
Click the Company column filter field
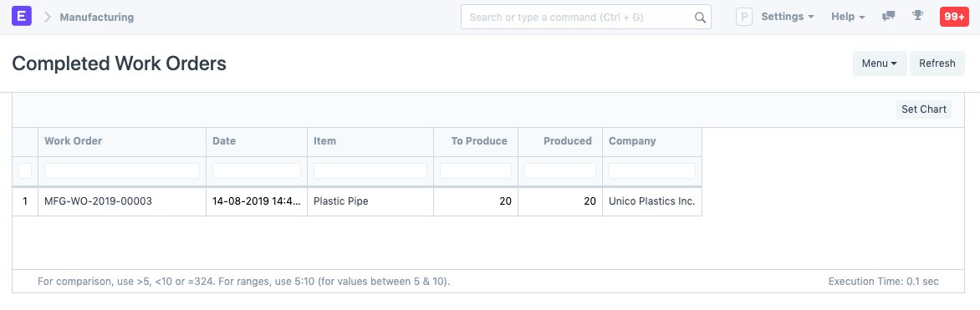pyautogui.click(x=652, y=170)
